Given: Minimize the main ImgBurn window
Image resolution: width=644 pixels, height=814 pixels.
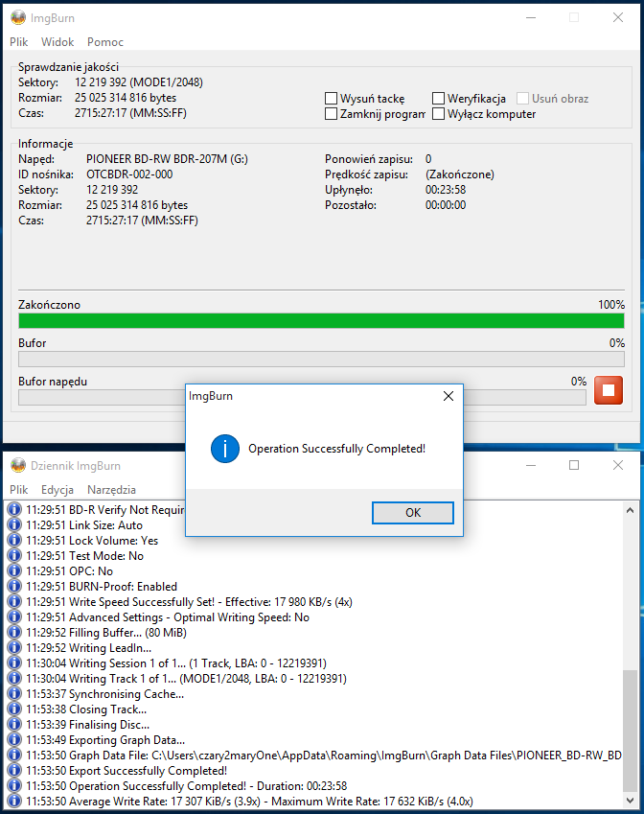Looking at the screenshot, I should pos(530,17).
